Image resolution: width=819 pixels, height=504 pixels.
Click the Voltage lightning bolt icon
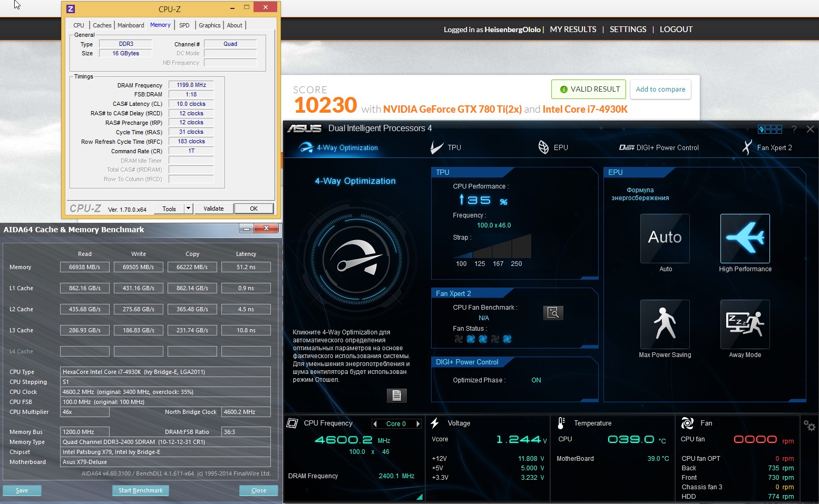435,423
